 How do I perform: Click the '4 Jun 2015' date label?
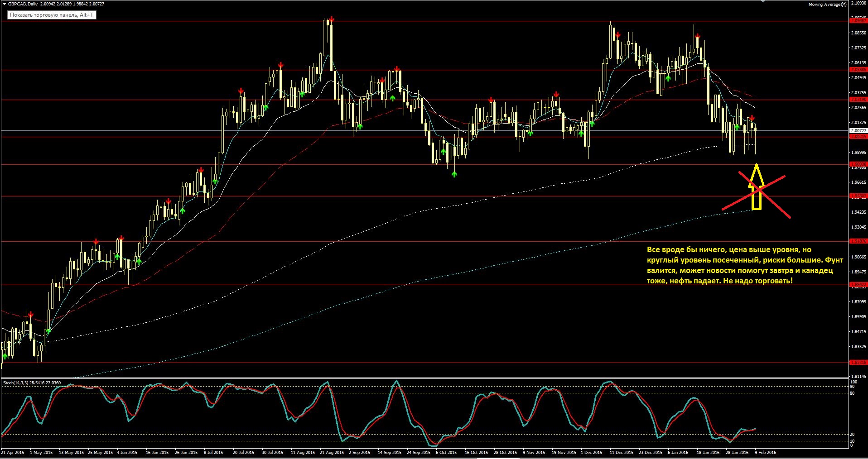(x=127, y=452)
